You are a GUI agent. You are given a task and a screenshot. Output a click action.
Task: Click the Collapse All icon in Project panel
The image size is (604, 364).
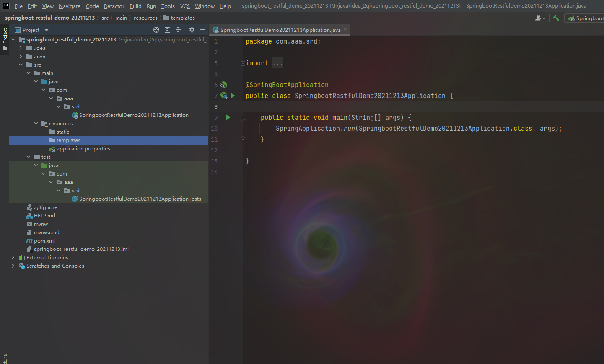point(178,30)
